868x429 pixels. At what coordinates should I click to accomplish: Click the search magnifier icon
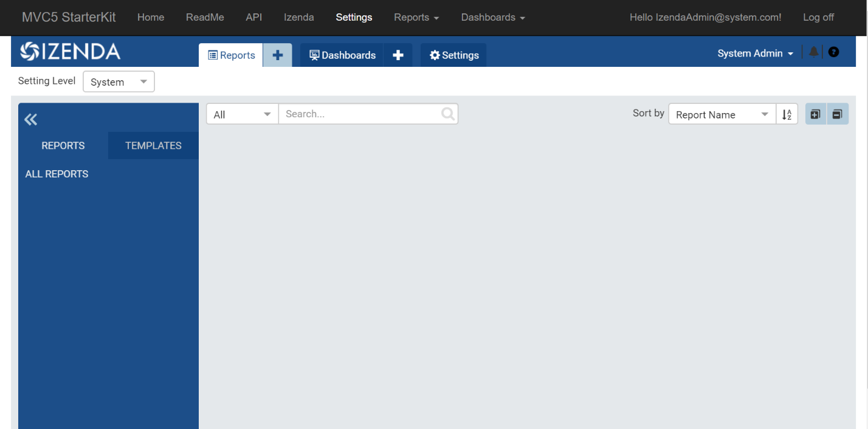(x=448, y=114)
